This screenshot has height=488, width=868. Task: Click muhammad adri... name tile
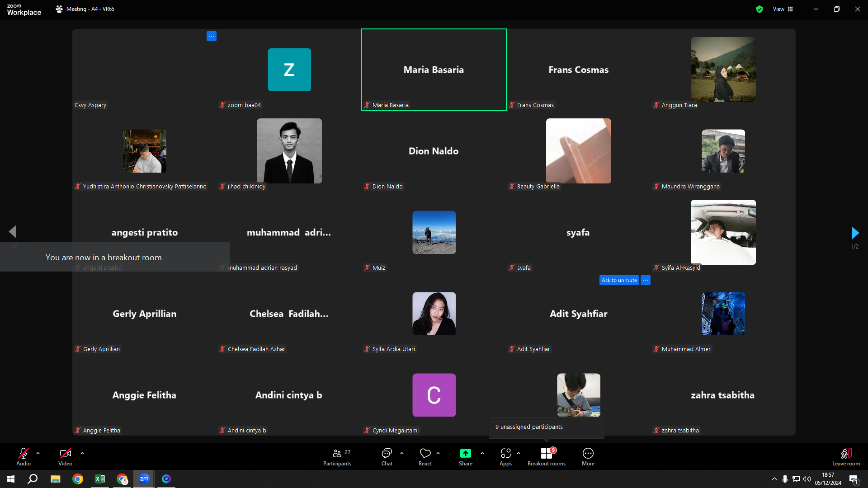[x=289, y=232]
